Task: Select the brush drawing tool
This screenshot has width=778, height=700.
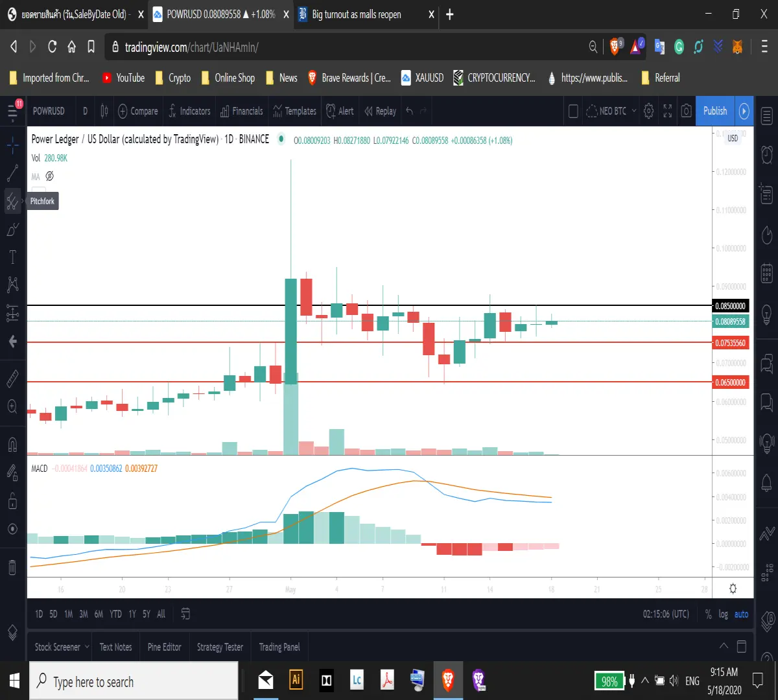Action: [x=12, y=229]
